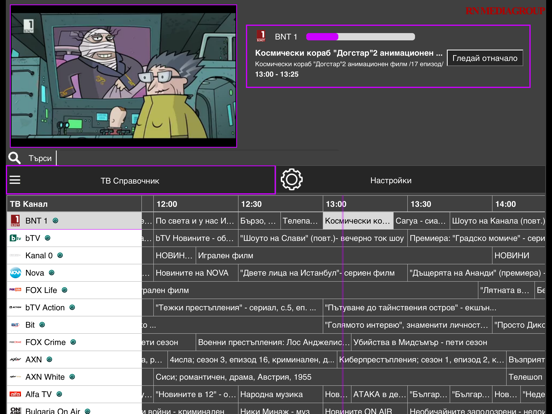
Task: Click the FOX Life channel logo
Action: pyautogui.click(x=15, y=290)
